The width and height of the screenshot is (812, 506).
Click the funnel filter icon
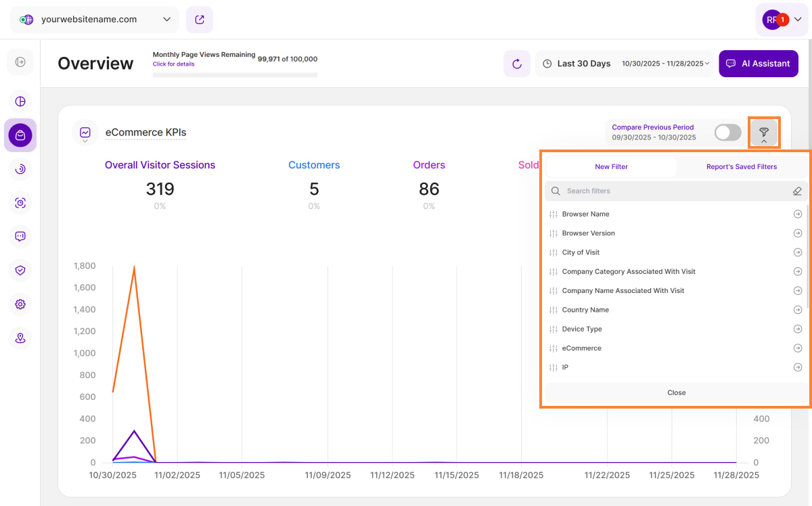(764, 132)
